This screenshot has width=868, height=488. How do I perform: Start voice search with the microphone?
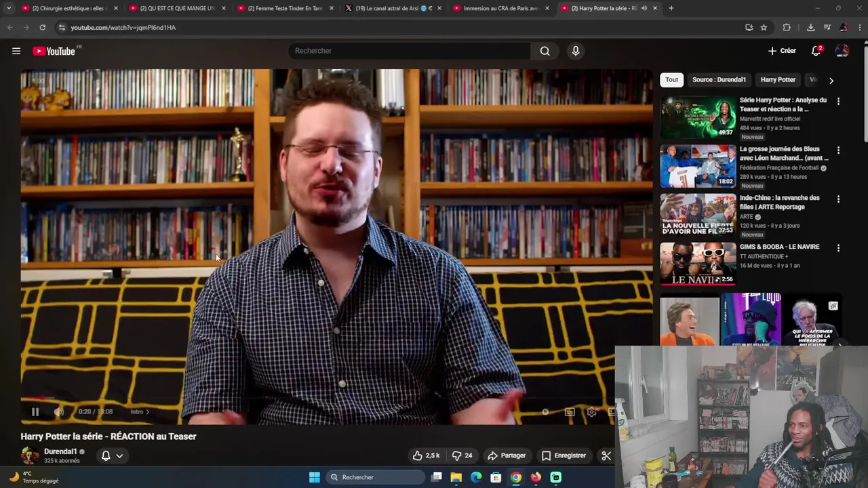pyautogui.click(x=575, y=51)
